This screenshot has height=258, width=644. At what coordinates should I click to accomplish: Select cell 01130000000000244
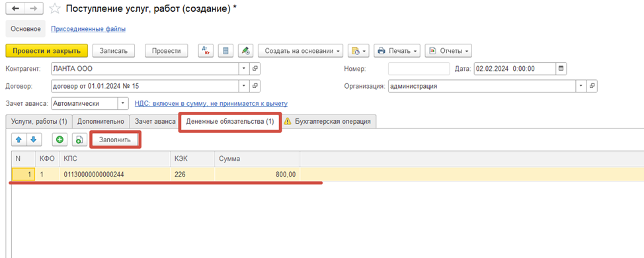point(115,174)
